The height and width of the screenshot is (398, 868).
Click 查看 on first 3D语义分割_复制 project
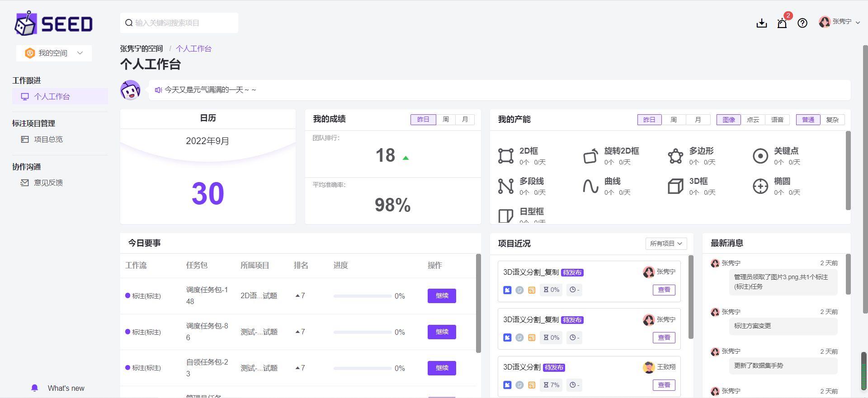coord(664,290)
